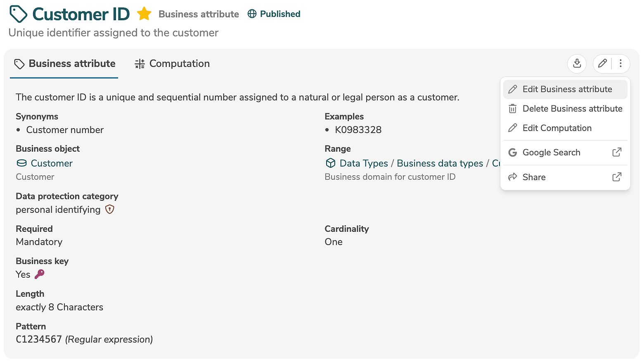Click the purple business key icon
The image size is (644, 362).
coord(40,274)
